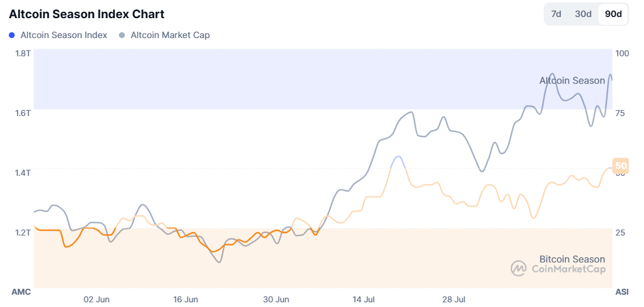Click the AMC axis label
644x307 pixels.
click(x=21, y=291)
